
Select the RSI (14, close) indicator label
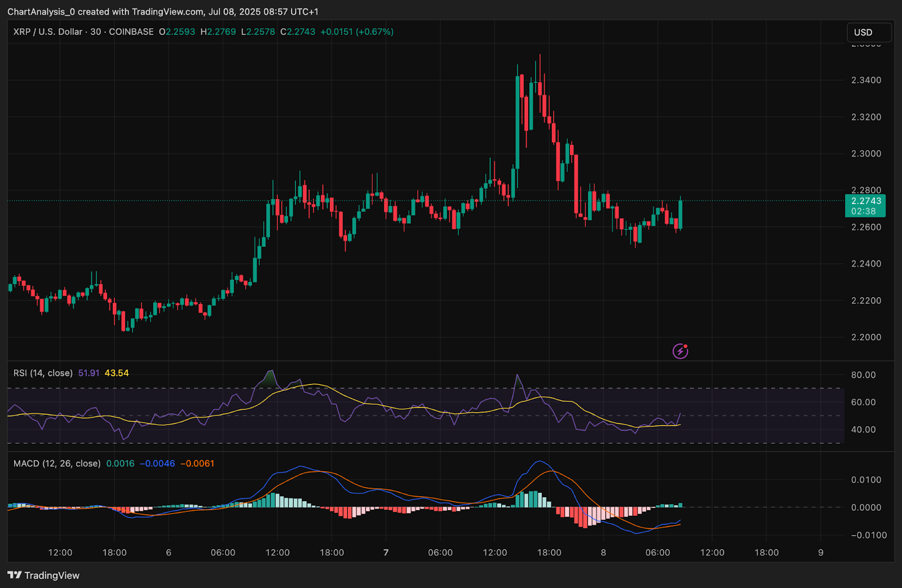point(43,373)
